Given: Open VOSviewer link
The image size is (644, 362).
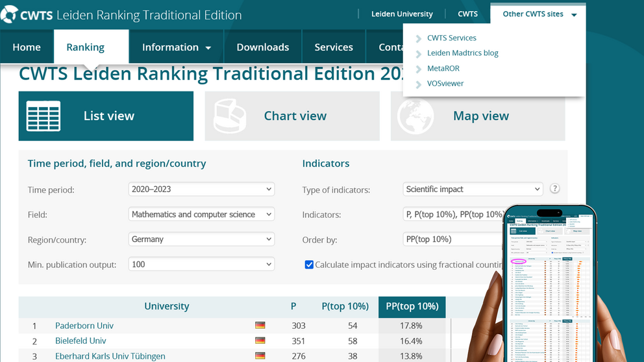Looking at the screenshot, I should (x=445, y=83).
